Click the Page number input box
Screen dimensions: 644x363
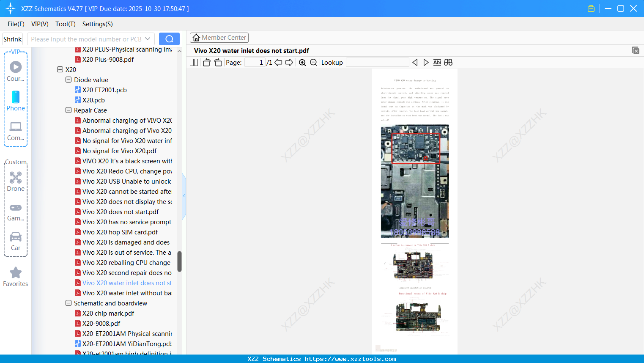click(255, 63)
